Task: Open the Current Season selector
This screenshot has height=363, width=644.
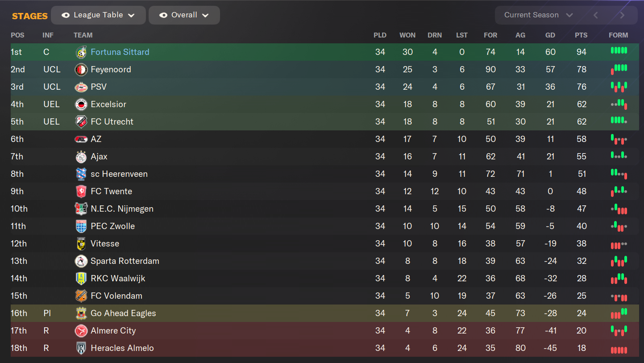Action: click(x=538, y=15)
